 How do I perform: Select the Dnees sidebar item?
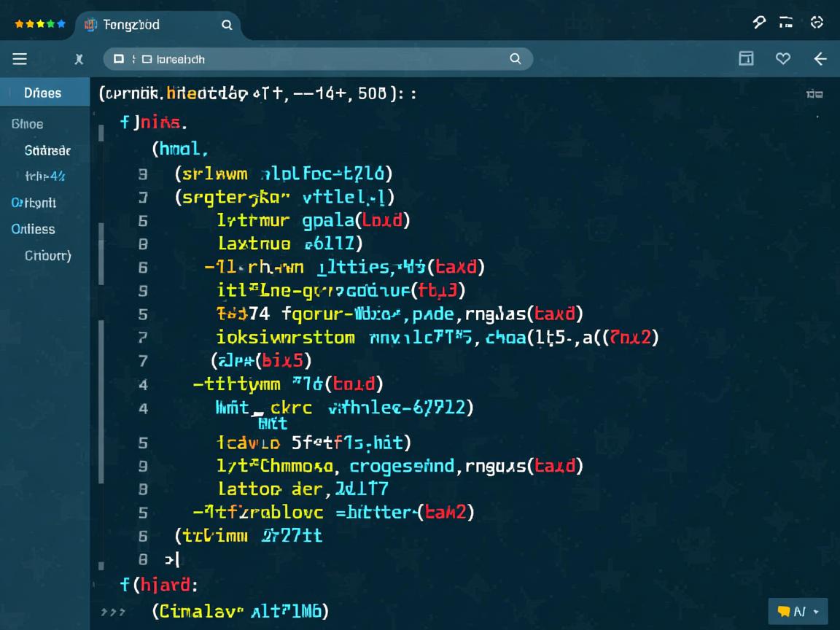pyautogui.click(x=43, y=93)
